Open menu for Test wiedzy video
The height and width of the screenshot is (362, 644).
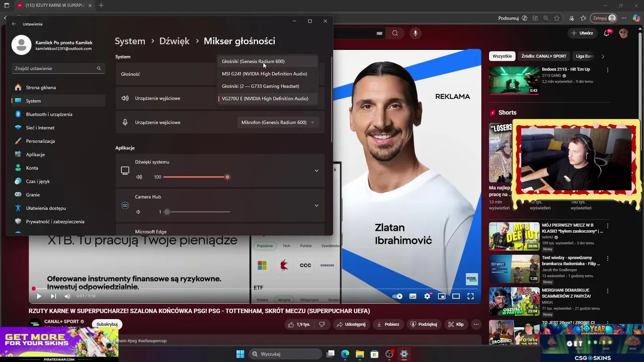coord(608,258)
